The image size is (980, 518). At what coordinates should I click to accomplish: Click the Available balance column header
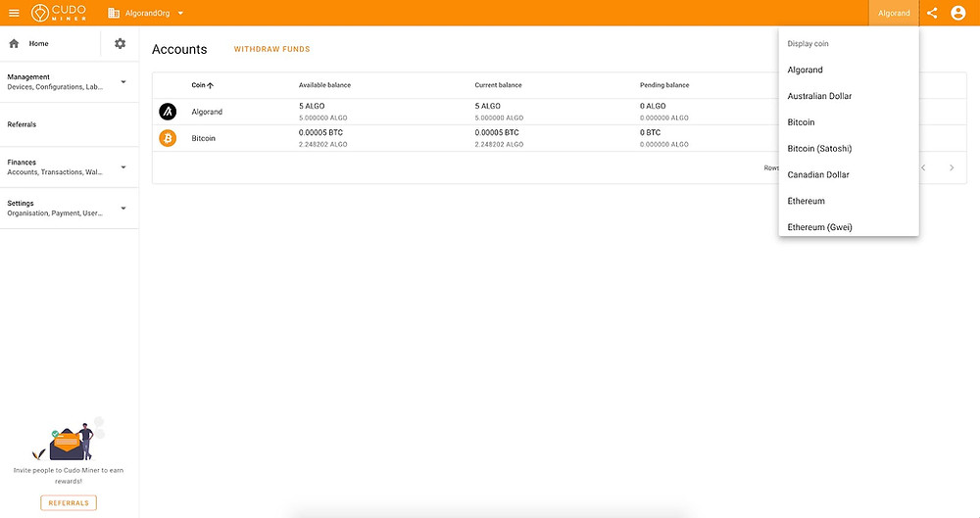pyautogui.click(x=324, y=85)
